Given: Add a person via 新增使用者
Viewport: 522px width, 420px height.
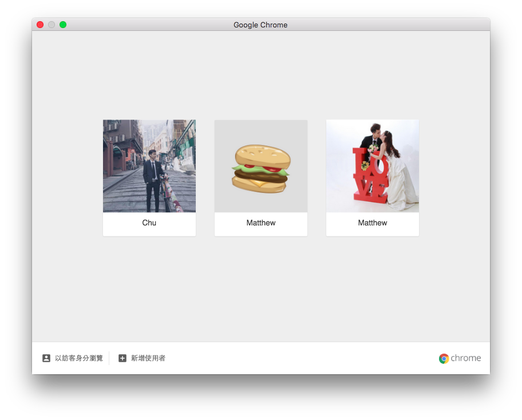Looking at the screenshot, I should [x=148, y=358].
